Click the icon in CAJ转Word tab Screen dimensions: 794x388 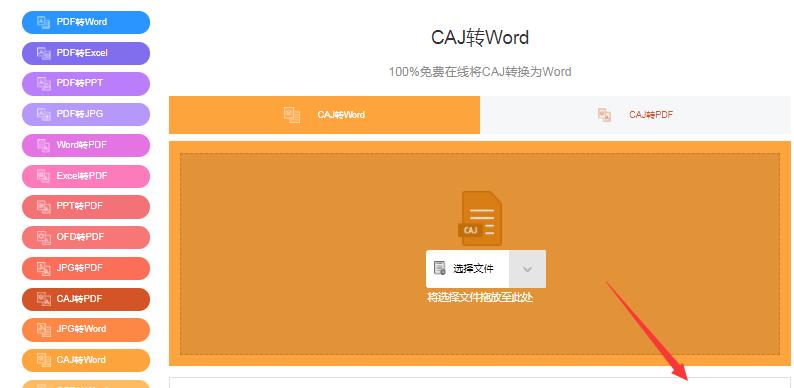(292, 115)
